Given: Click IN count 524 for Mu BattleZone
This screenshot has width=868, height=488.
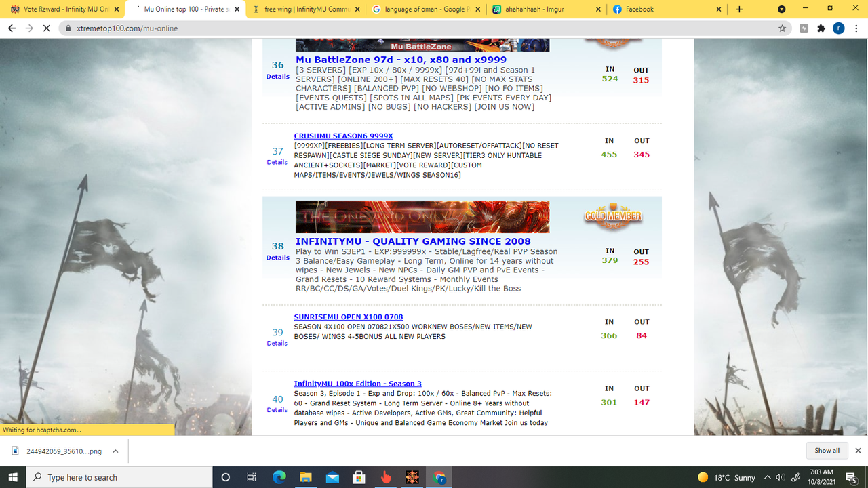Looking at the screenshot, I should tap(610, 79).
